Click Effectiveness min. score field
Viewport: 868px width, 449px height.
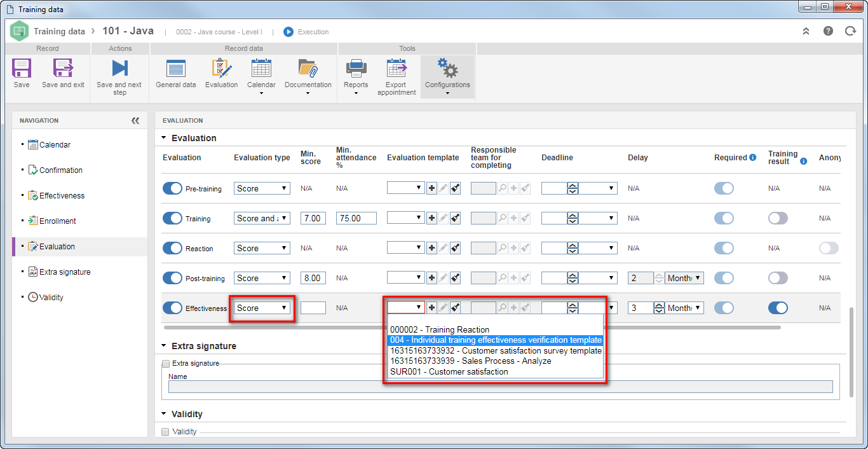313,308
